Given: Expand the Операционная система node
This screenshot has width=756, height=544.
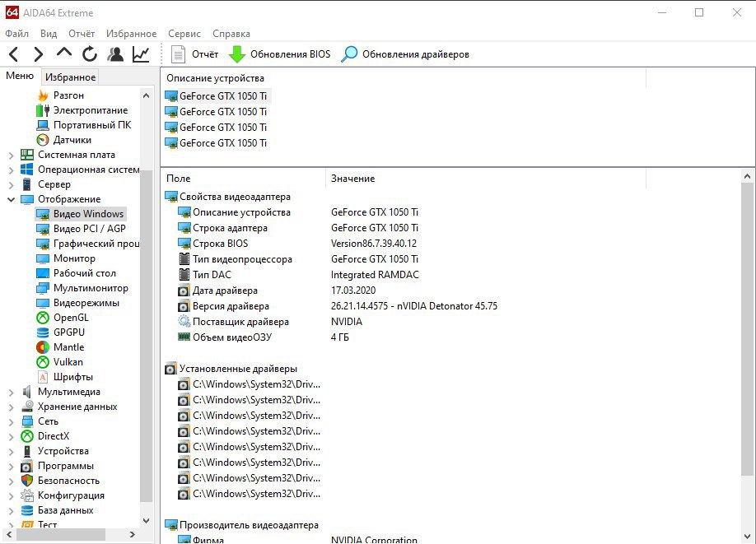Looking at the screenshot, I should [x=11, y=170].
